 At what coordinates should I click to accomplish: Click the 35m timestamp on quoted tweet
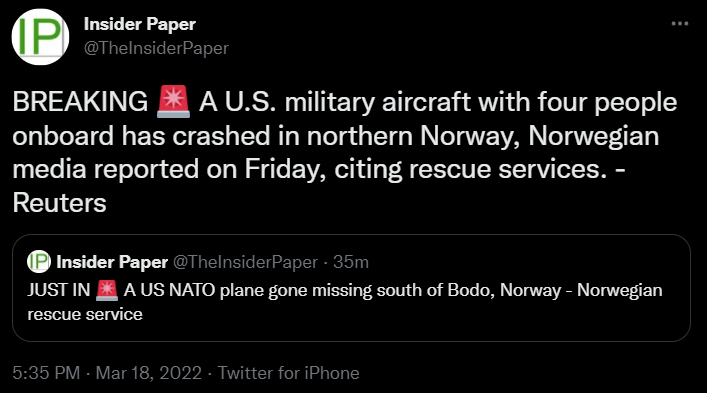pyautogui.click(x=351, y=262)
